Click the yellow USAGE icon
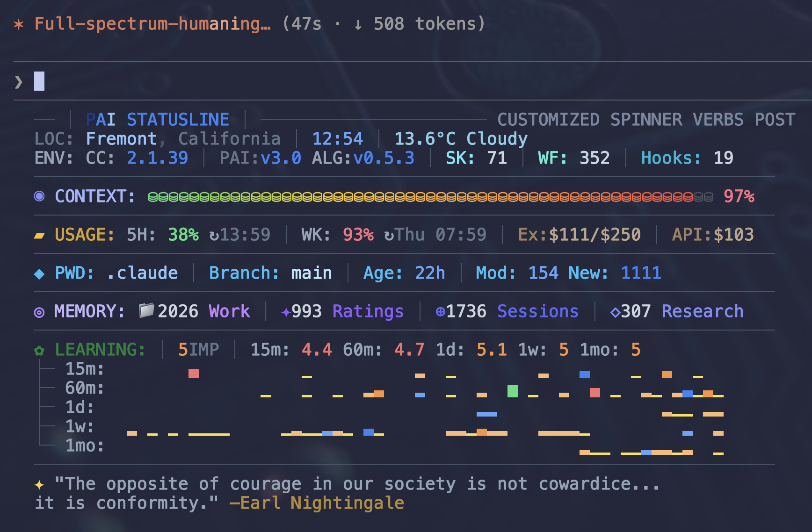This screenshot has width=812, height=532. 39,235
